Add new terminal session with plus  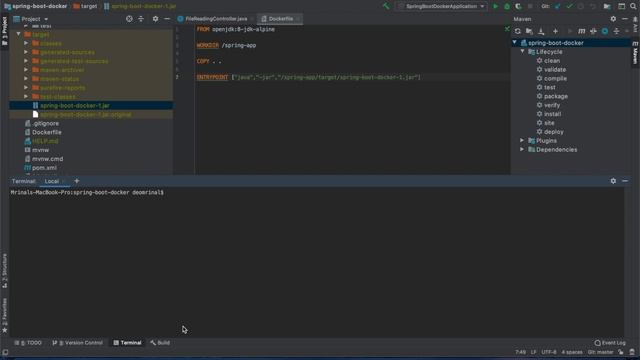click(77, 181)
